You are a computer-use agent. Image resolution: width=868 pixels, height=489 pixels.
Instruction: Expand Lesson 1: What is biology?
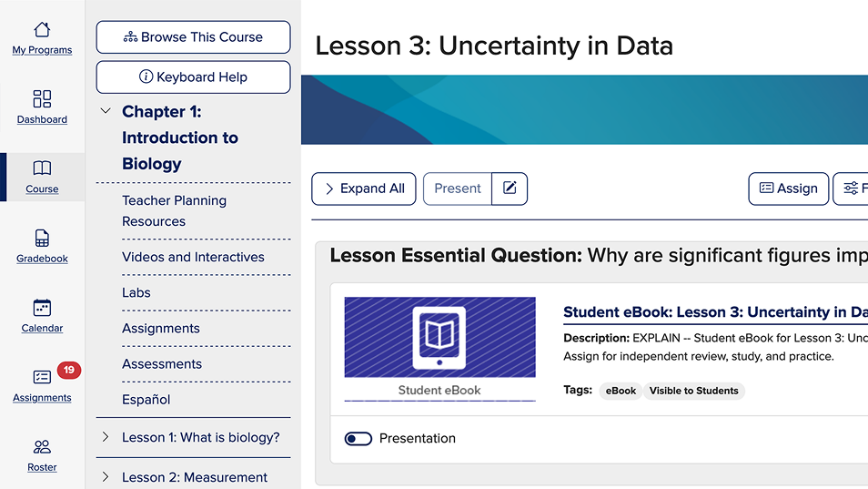click(x=106, y=437)
